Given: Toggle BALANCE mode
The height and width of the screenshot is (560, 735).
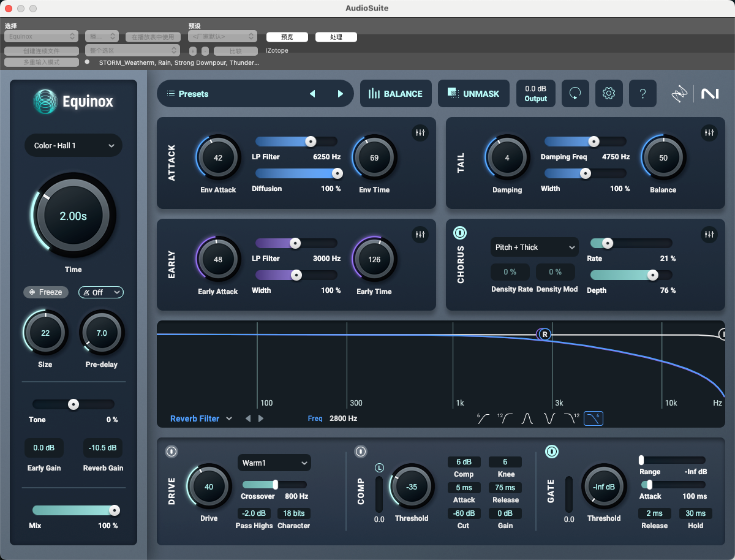Looking at the screenshot, I should point(396,94).
